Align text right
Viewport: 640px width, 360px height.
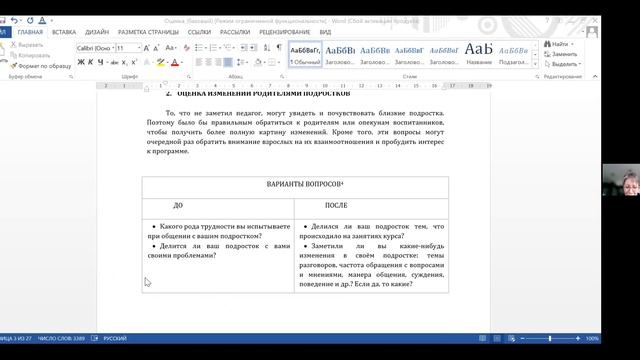(218, 62)
